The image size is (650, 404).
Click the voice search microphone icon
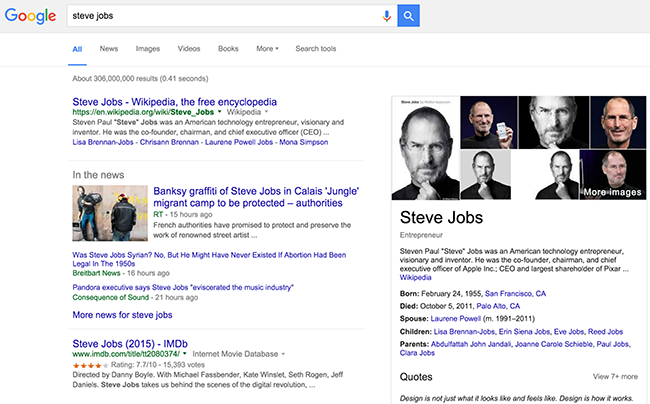(x=387, y=16)
